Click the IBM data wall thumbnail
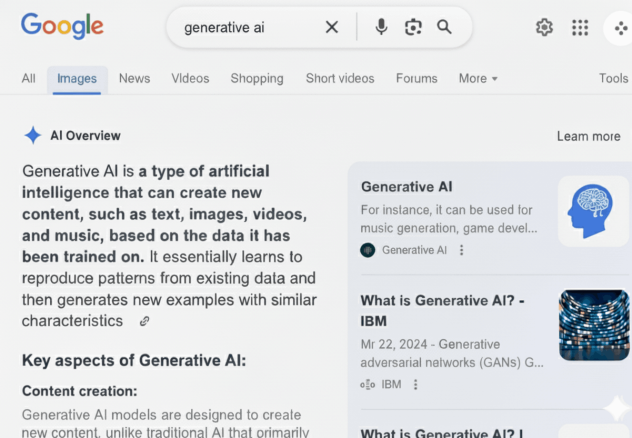 point(594,325)
